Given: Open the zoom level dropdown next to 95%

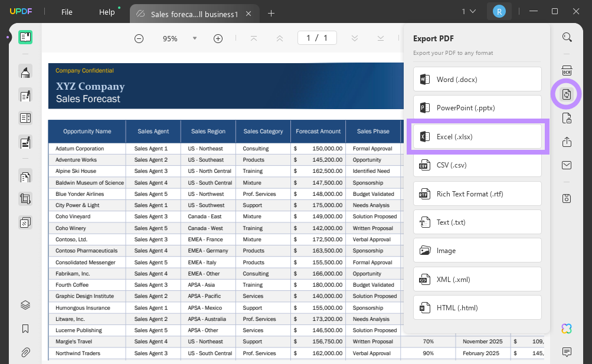Looking at the screenshot, I should point(195,38).
